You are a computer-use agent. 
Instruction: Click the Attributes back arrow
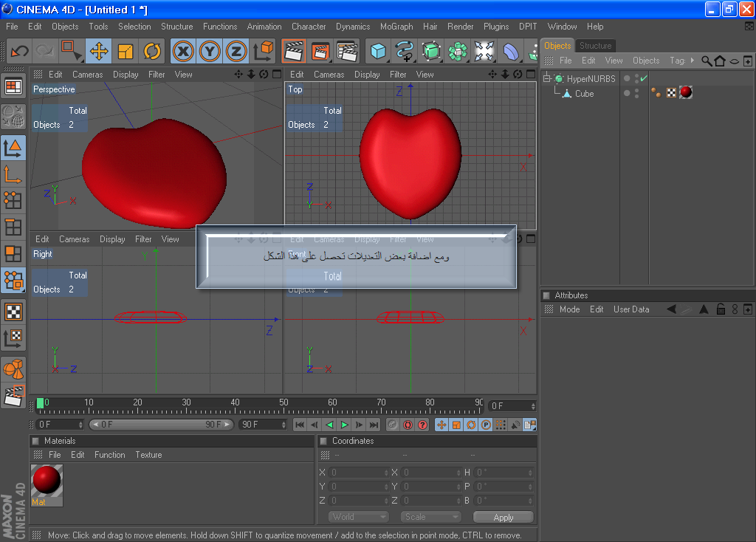671,309
